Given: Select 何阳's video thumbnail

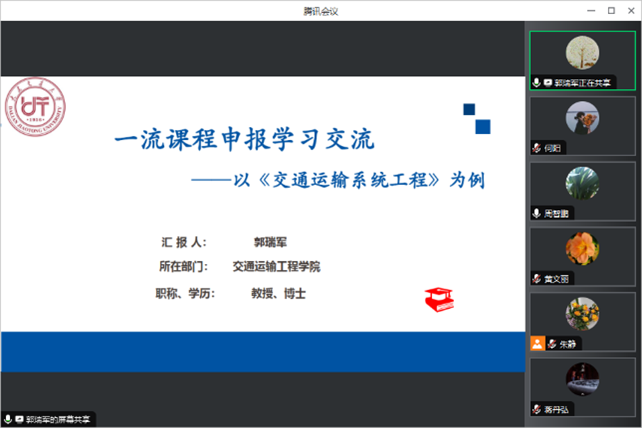Looking at the screenshot, I should pyautogui.click(x=582, y=120).
